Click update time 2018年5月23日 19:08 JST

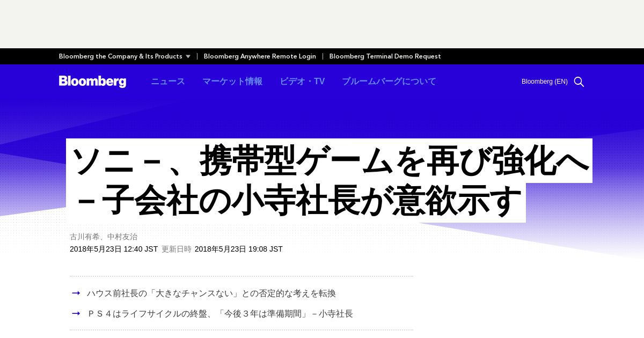[239, 249]
